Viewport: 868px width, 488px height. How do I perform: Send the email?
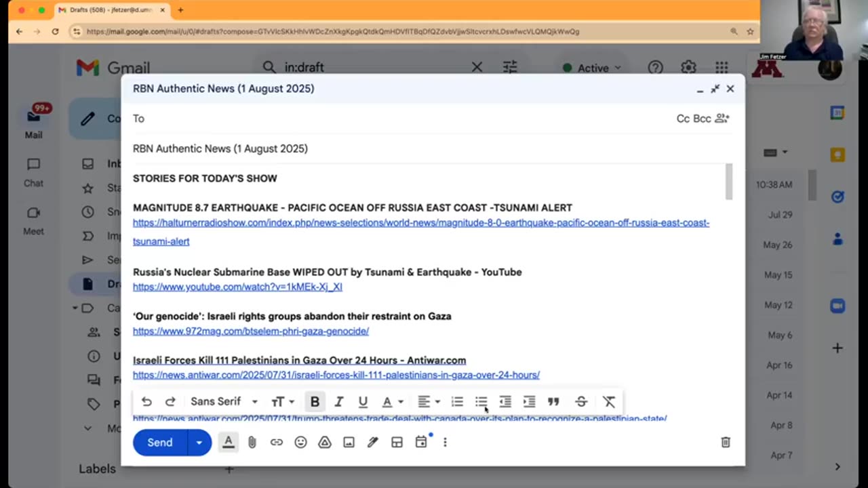click(160, 443)
